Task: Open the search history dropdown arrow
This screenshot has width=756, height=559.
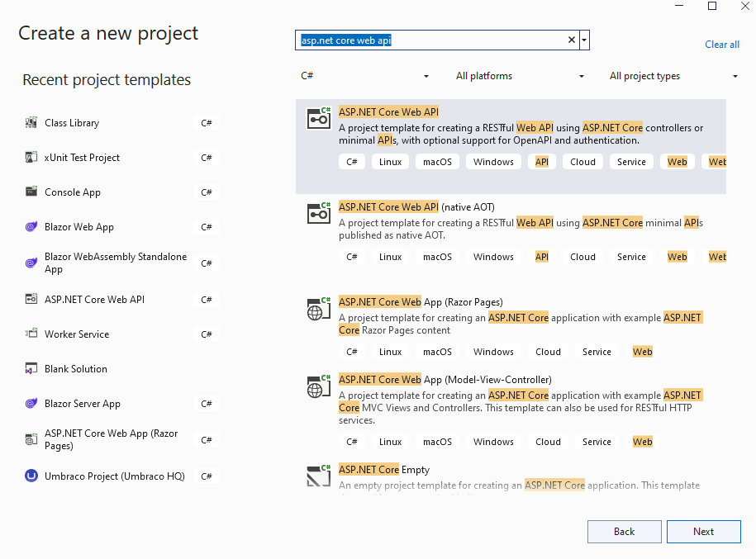Action: (x=584, y=40)
